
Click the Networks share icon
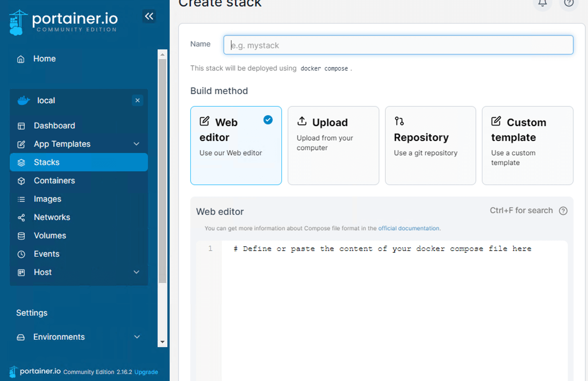(21, 218)
